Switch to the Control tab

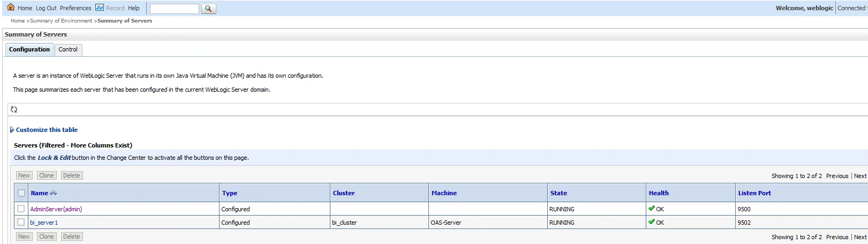68,49
